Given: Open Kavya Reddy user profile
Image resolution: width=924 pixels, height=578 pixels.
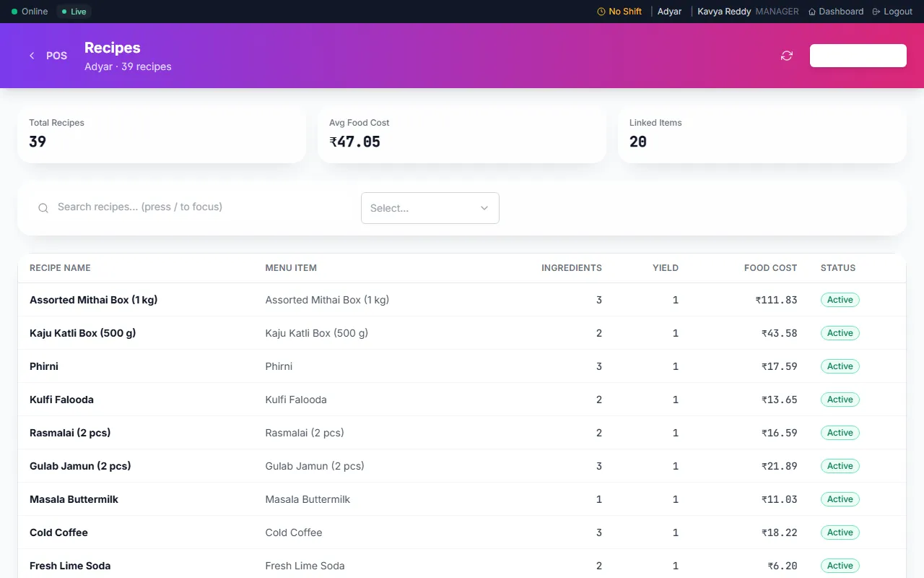Looking at the screenshot, I should pyautogui.click(x=724, y=12).
